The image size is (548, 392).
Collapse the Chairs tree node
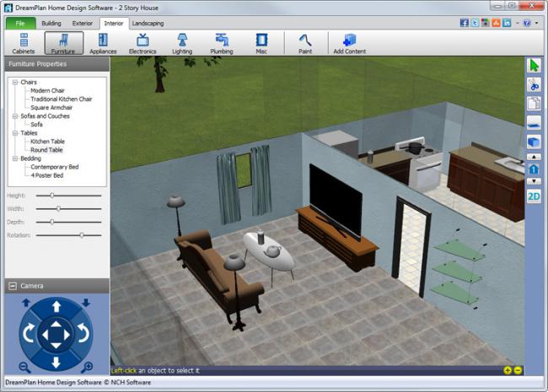tap(15, 83)
